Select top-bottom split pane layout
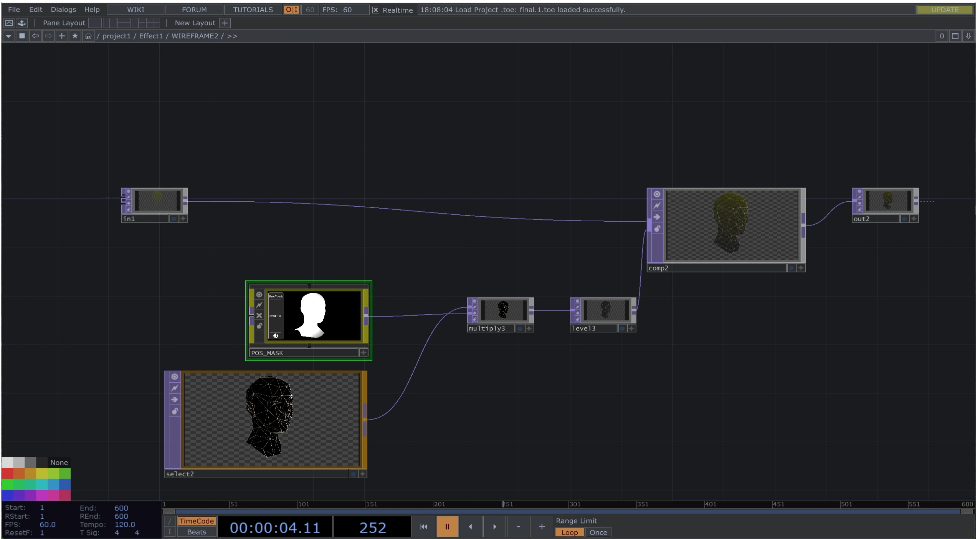 pos(124,23)
